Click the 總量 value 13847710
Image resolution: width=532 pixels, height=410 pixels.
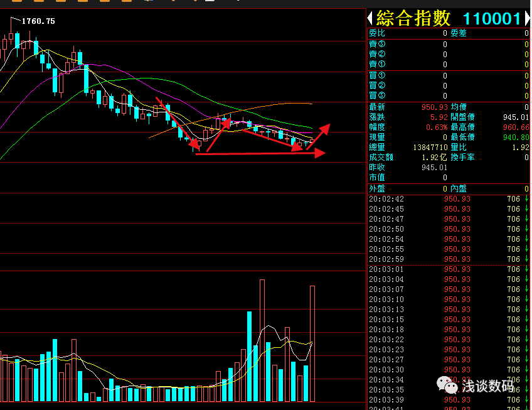point(430,148)
